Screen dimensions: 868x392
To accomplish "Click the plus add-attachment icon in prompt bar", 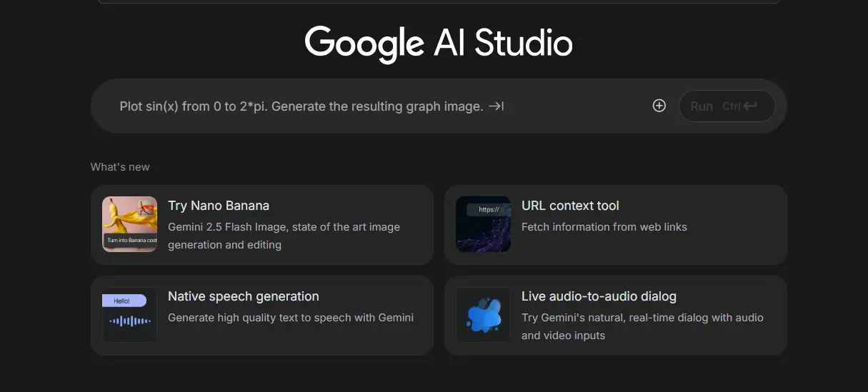I will click(x=659, y=106).
